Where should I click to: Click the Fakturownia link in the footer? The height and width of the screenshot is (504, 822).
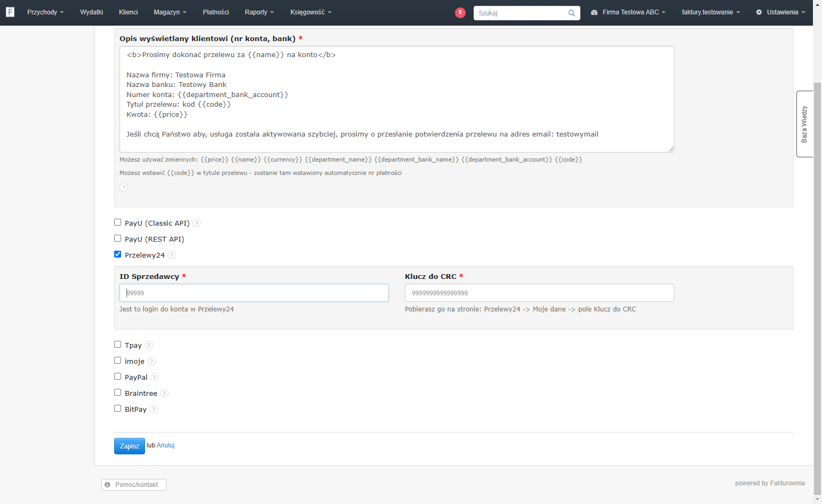tap(787, 483)
